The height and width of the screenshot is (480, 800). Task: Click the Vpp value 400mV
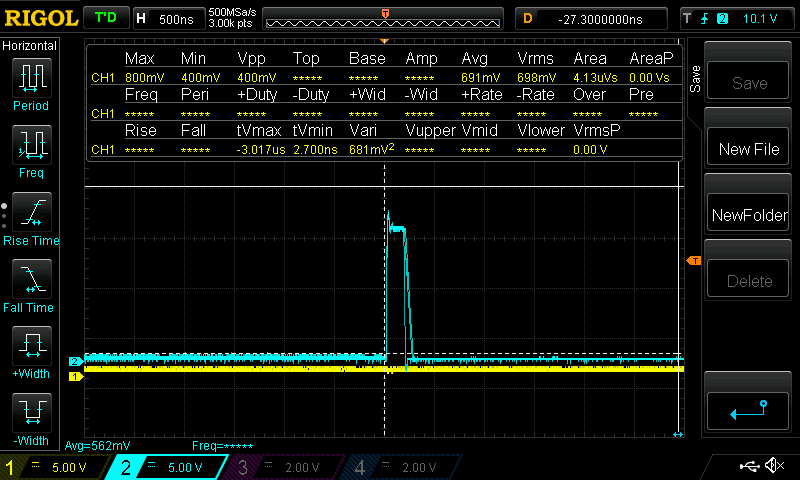(257, 78)
